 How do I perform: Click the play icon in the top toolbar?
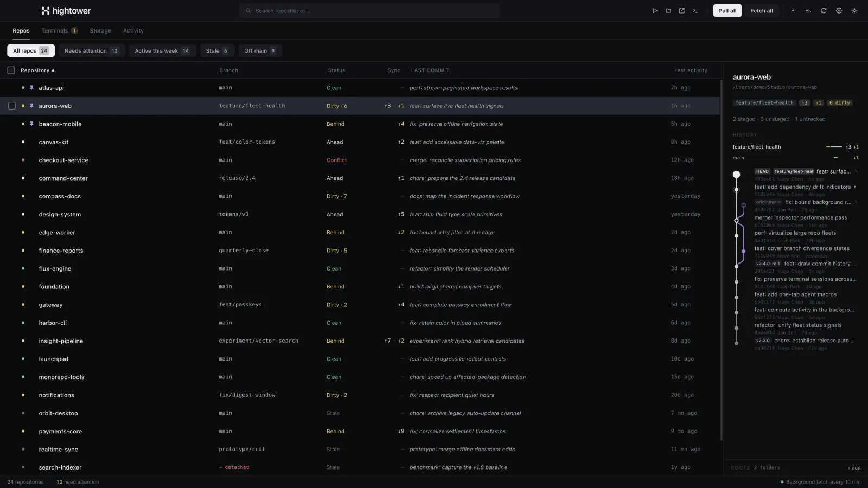(x=655, y=11)
